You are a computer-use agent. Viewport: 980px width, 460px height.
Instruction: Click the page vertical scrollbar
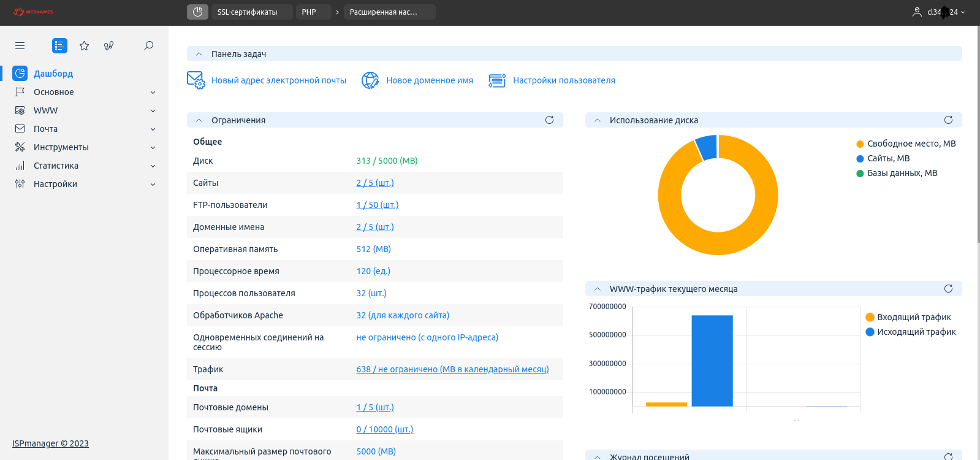(978, 135)
